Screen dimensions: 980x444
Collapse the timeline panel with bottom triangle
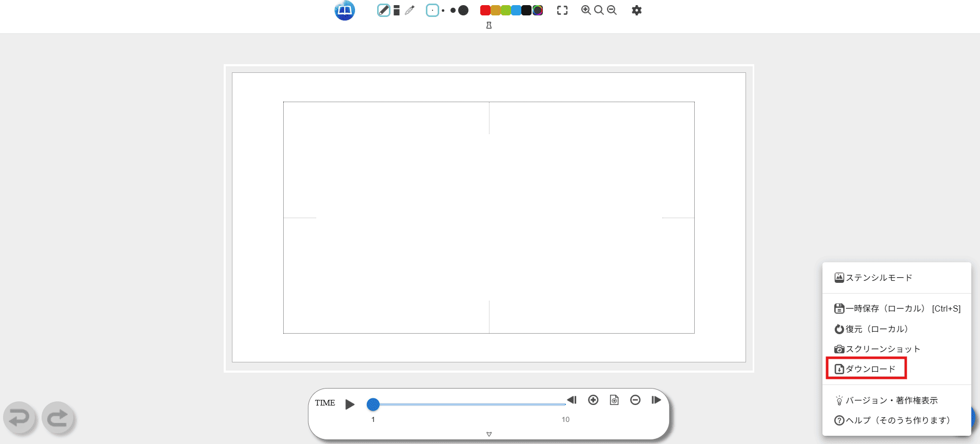489,434
